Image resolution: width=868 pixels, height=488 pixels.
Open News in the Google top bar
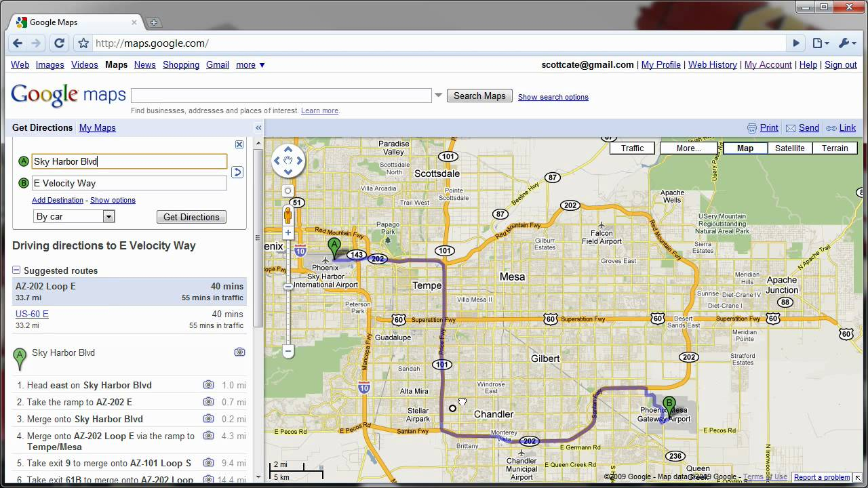tap(145, 65)
